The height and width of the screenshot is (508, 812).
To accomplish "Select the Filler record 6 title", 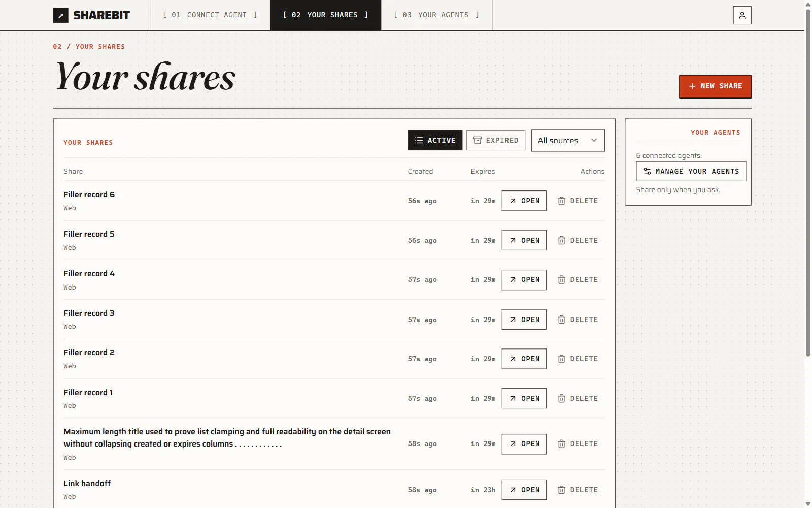I will (x=89, y=195).
